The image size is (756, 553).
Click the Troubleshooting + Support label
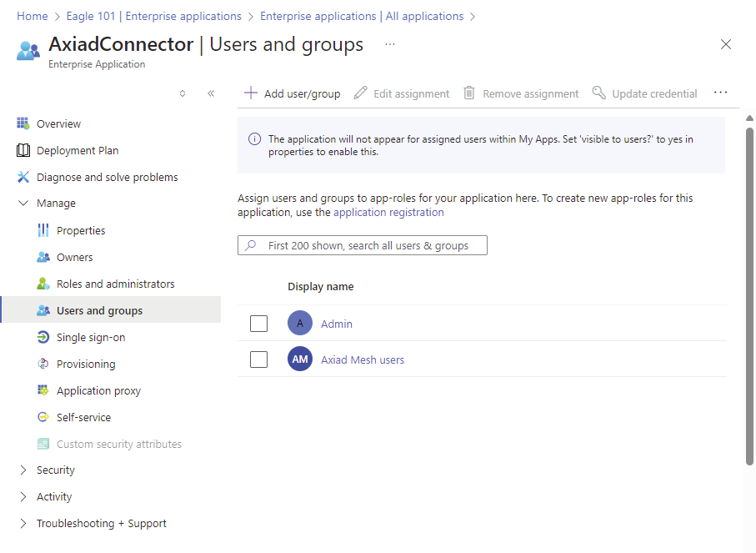pos(101,523)
